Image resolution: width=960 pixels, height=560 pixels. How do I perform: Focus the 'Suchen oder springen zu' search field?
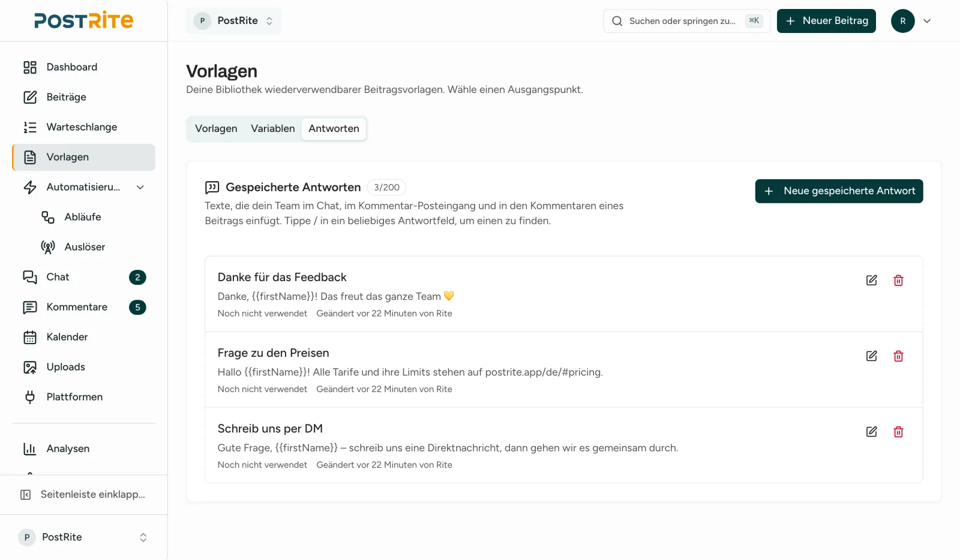tap(686, 21)
